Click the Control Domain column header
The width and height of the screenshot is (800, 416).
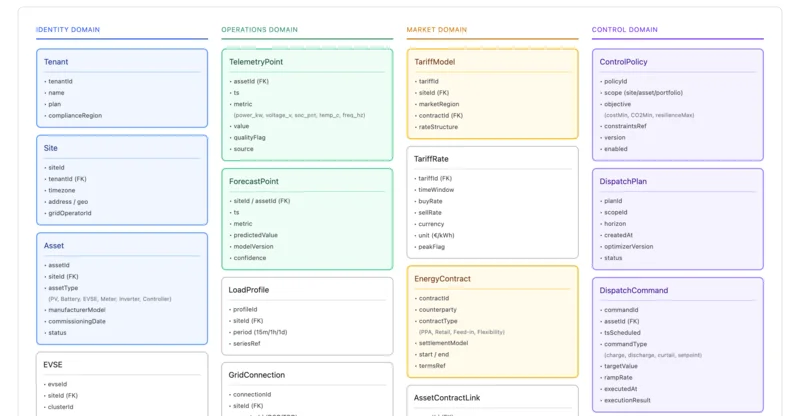[x=625, y=30]
